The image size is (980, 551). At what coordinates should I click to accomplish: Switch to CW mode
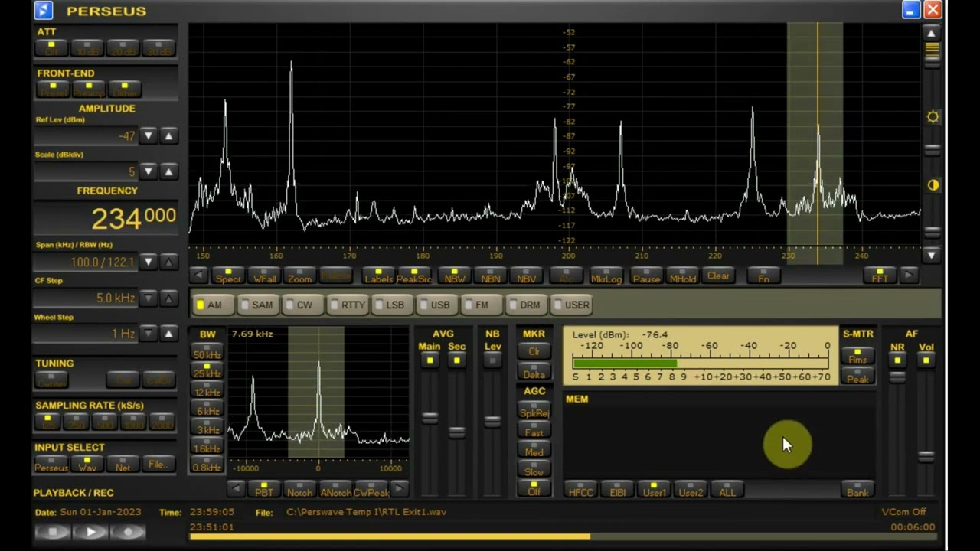click(302, 305)
